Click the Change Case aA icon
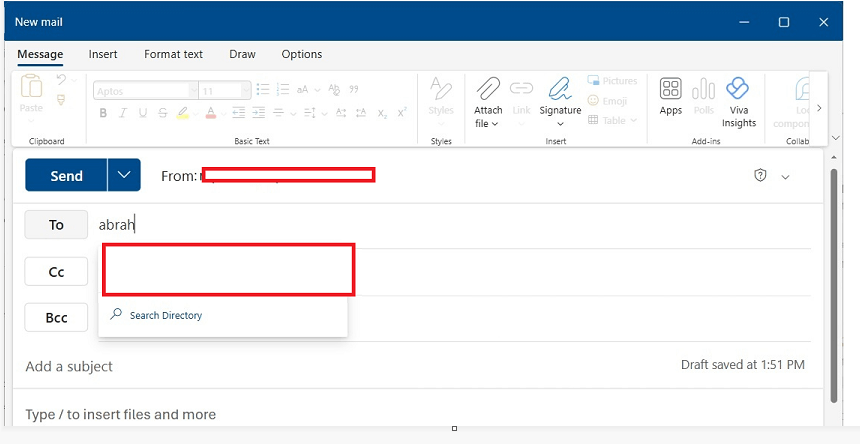Viewport: 860px width, 444px height. 302,89
